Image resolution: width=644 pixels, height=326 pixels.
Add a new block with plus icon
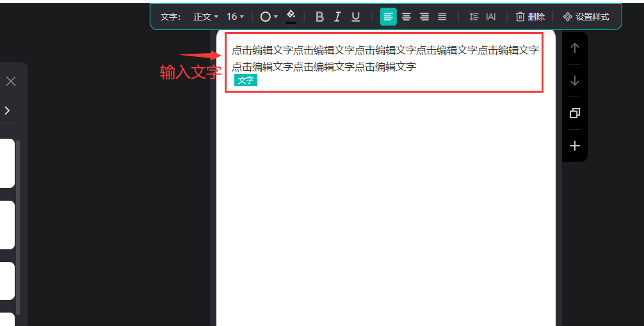(x=574, y=146)
